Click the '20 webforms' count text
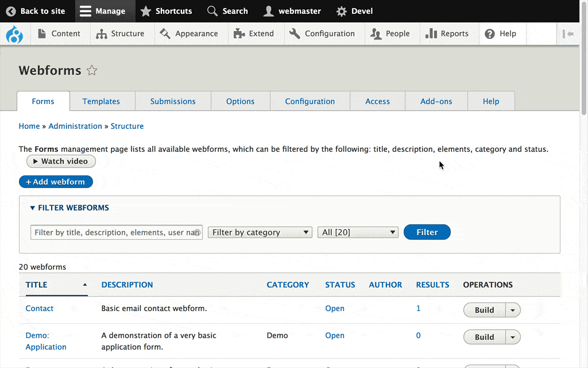The width and height of the screenshot is (588, 368). [x=42, y=267]
